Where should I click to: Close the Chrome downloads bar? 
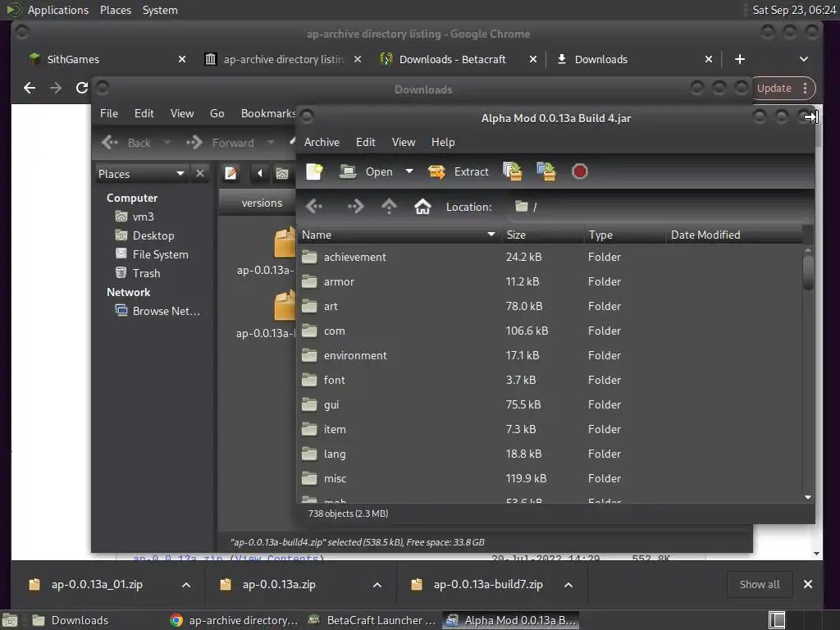click(808, 584)
